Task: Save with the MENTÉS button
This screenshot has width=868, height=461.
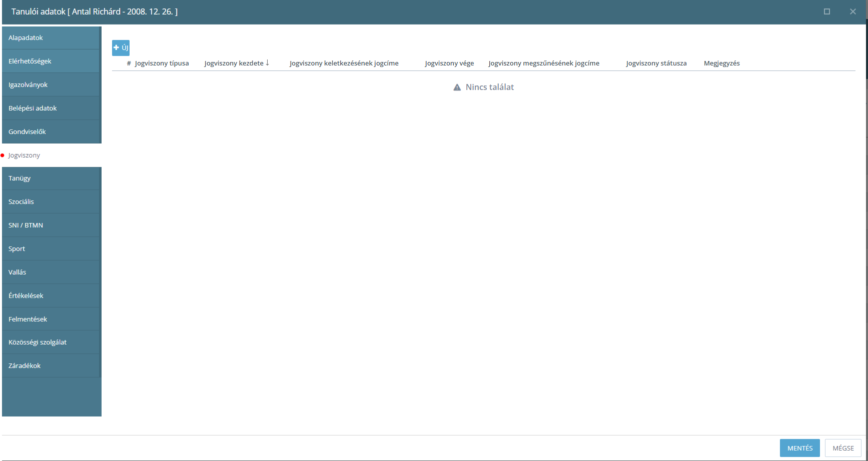Action: (799, 448)
